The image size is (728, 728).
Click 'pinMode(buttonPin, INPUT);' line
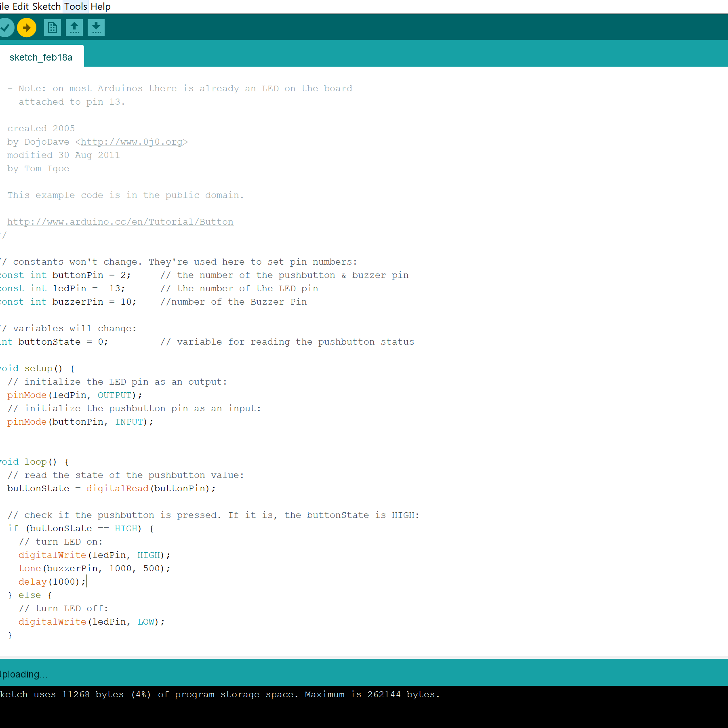[x=80, y=422]
